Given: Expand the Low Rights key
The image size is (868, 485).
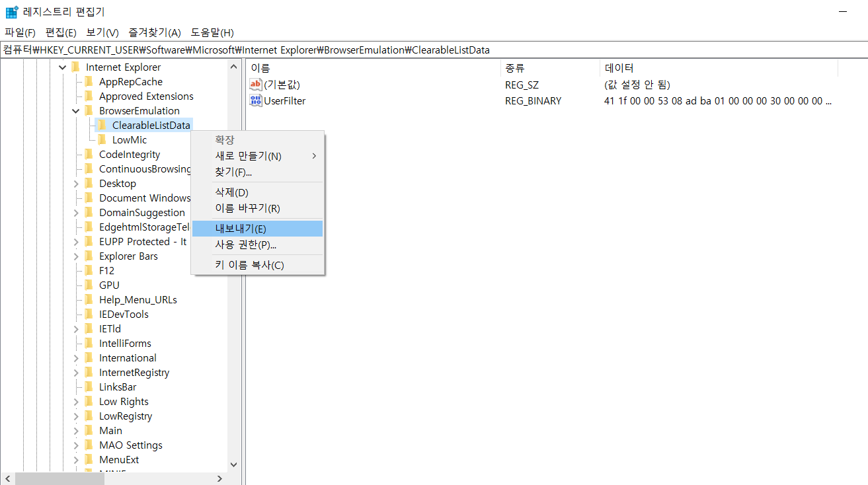Looking at the screenshot, I should coord(76,402).
